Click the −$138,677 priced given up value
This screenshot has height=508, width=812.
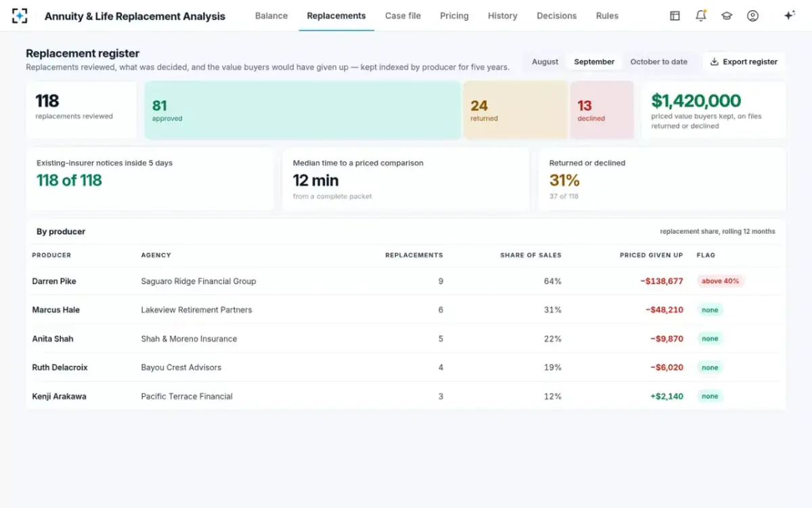click(x=662, y=281)
